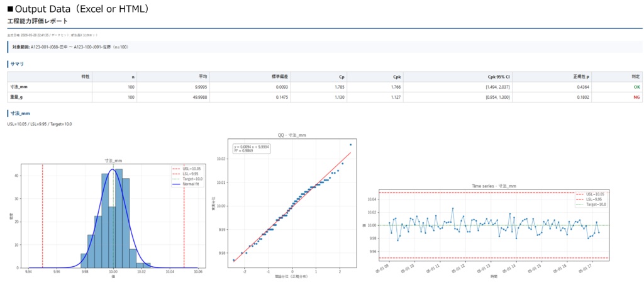The image size is (644, 287).
Task: Click the Time series chart legend box
Action: (591, 199)
